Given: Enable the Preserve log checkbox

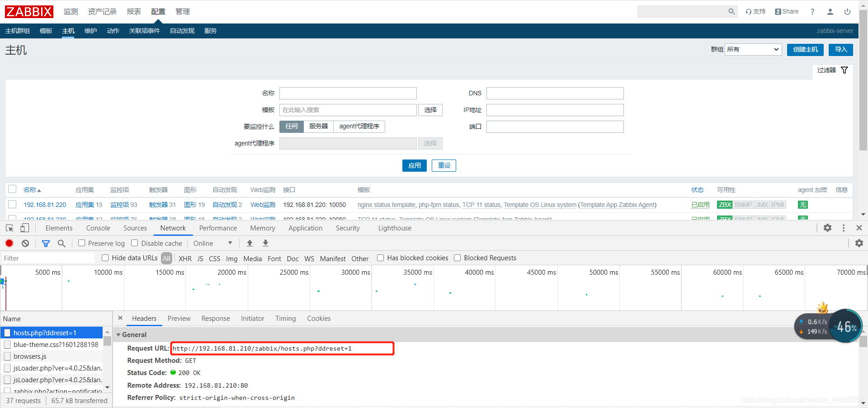Looking at the screenshot, I should tap(82, 243).
